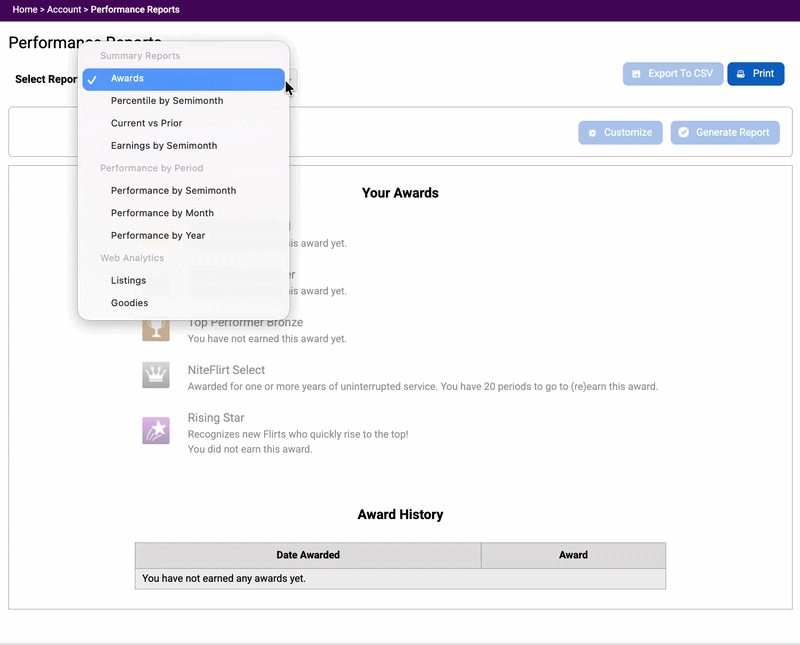Click the NiteFlirt Select award title
800x645 pixels.
(227, 370)
